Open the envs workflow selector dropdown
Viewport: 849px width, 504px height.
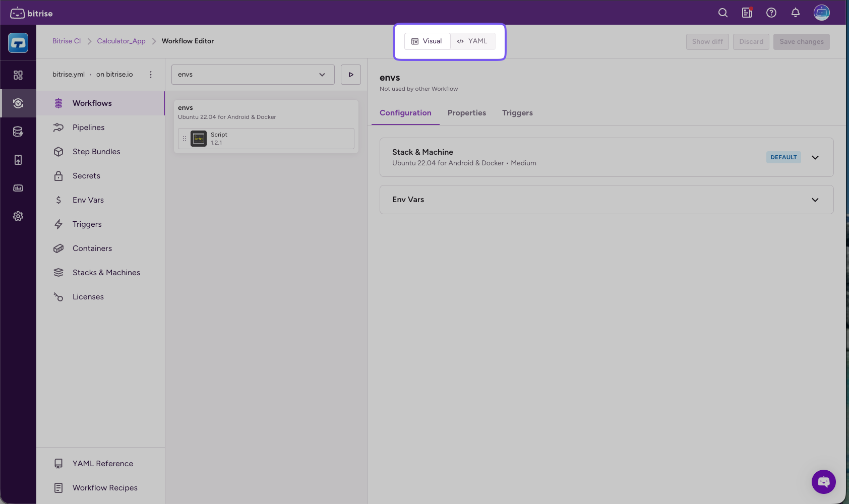253,75
